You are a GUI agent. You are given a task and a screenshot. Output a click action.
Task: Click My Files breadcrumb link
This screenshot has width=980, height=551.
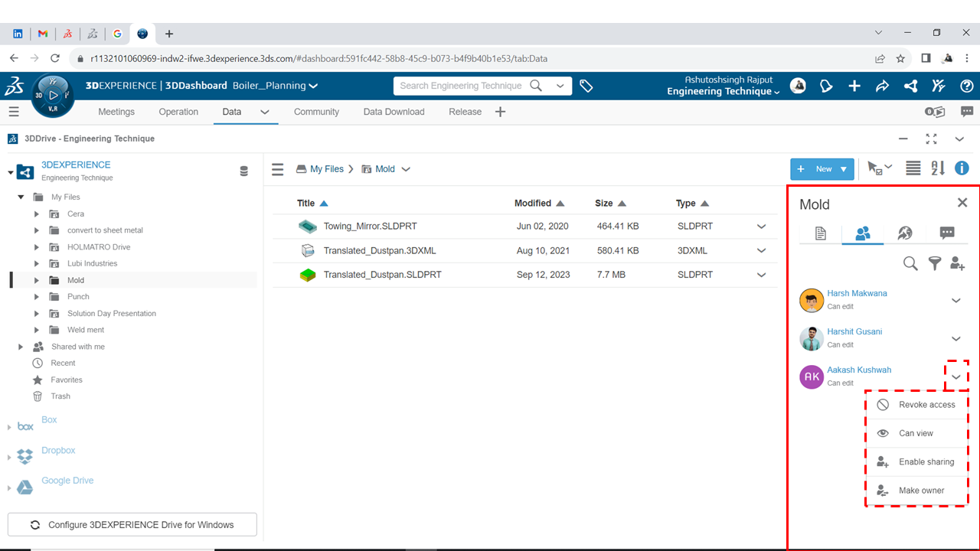(327, 169)
